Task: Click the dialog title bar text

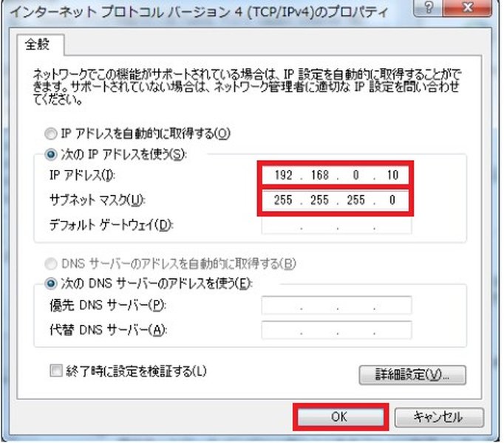Action: point(199,13)
